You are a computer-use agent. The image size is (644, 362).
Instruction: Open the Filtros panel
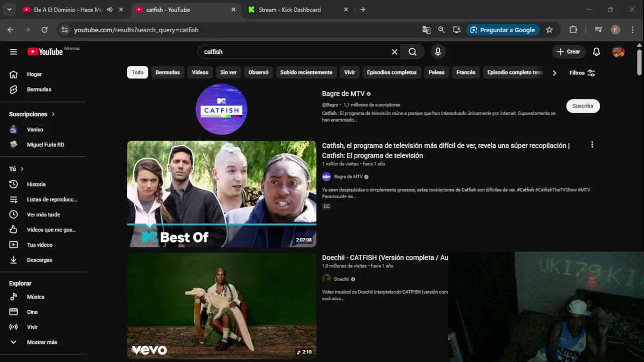582,73
